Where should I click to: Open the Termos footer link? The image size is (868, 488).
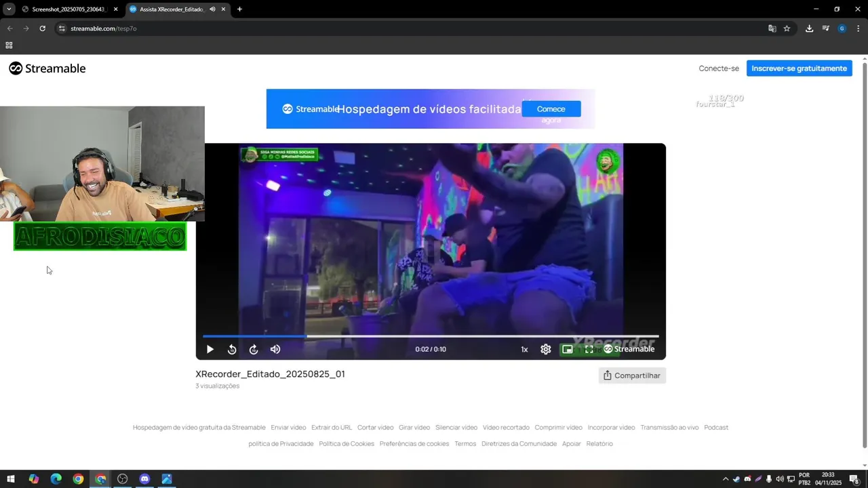click(x=465, y=444)
